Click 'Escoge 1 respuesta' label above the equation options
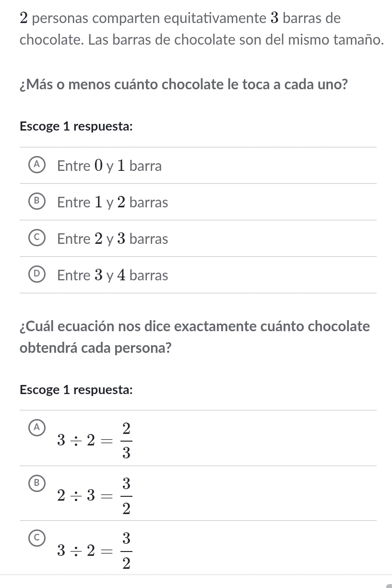This screenshot has height=588, width=392. pos(76,390)
